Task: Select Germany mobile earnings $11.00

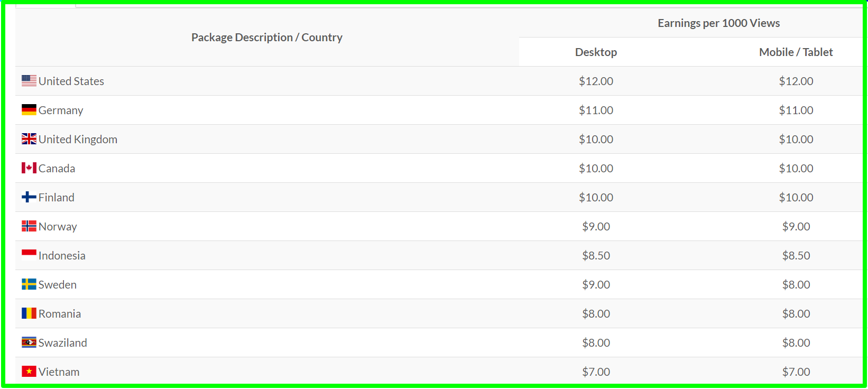Action: coord(796,110)
